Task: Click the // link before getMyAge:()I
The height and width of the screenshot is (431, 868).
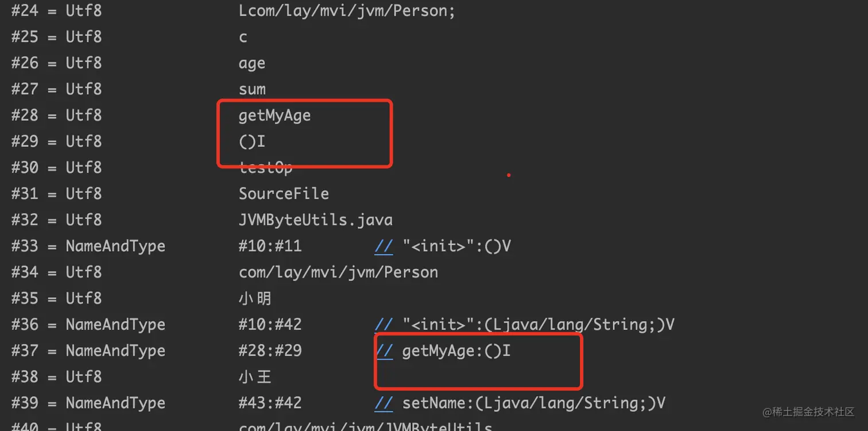Action: [385, 351]
